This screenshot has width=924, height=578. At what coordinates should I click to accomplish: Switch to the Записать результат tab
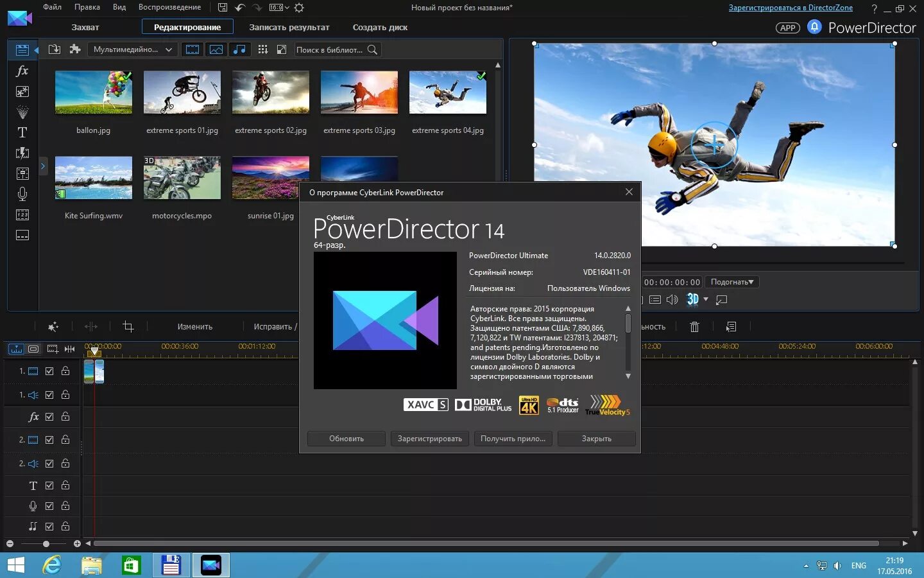click(289, 27)
